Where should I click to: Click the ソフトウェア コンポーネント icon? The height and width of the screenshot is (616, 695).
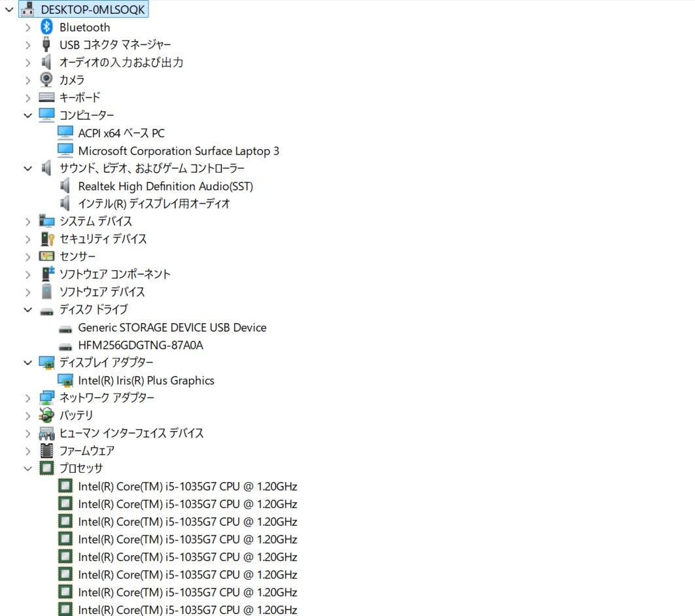[48, 274]
